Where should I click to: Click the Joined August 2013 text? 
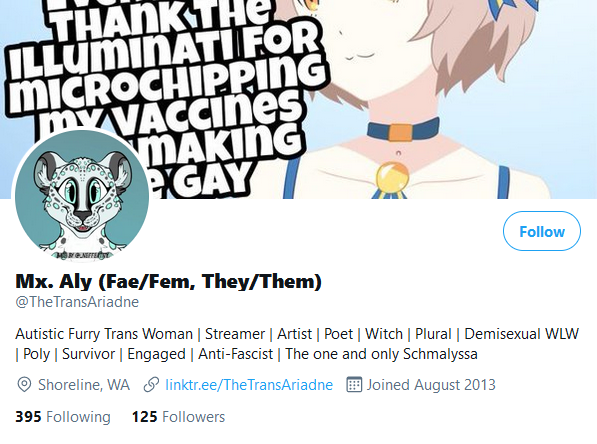coord(431,385)
